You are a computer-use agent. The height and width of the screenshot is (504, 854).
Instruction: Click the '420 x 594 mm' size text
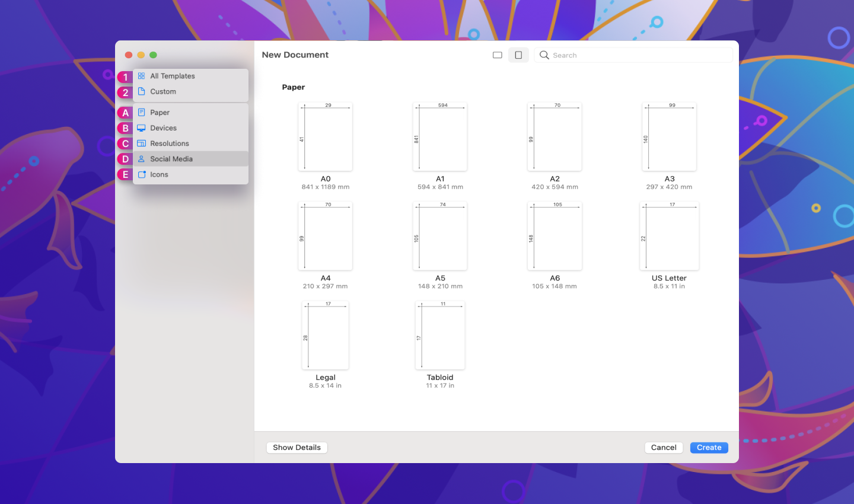[x=555, y=187]
